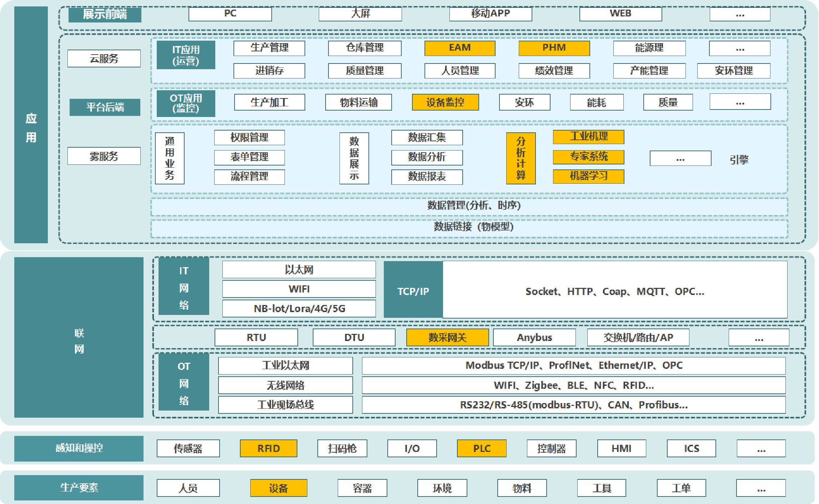Select the 云服务 label box
This screenshot has height=504, width=819.
[x=104, y=58]
